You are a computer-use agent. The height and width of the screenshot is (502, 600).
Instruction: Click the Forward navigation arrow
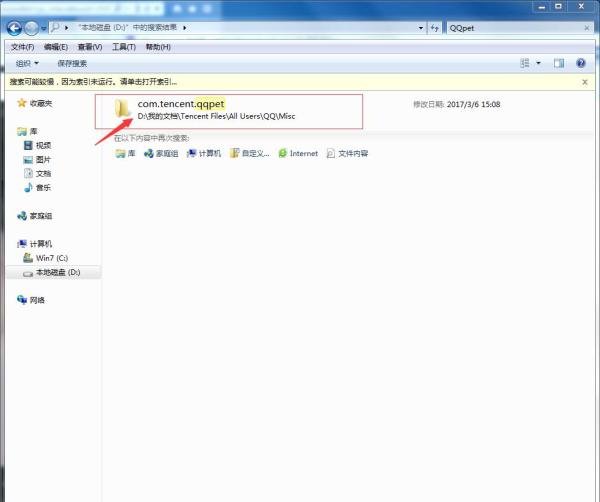(31, 28)
